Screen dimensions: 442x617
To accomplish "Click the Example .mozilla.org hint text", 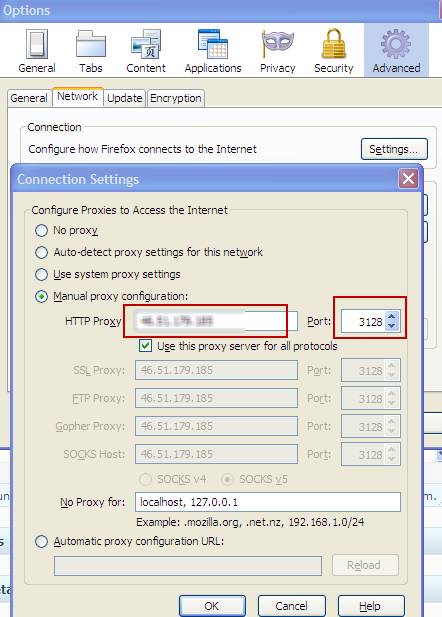I will [250, 523].
